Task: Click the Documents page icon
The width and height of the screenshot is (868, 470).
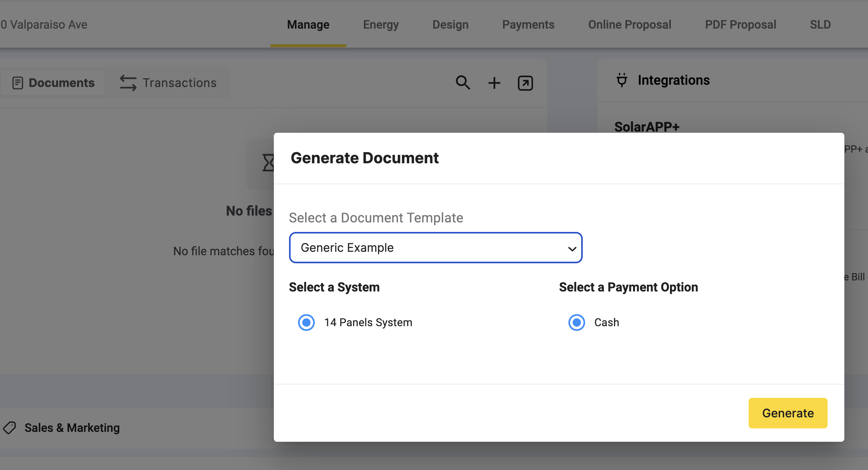Action: [x=18, y=83]
